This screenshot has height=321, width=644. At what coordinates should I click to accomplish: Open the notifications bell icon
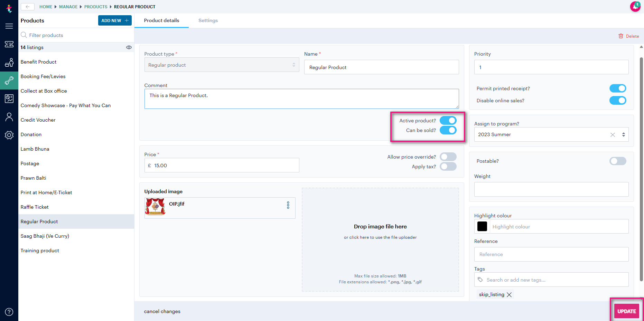(635, 6)
